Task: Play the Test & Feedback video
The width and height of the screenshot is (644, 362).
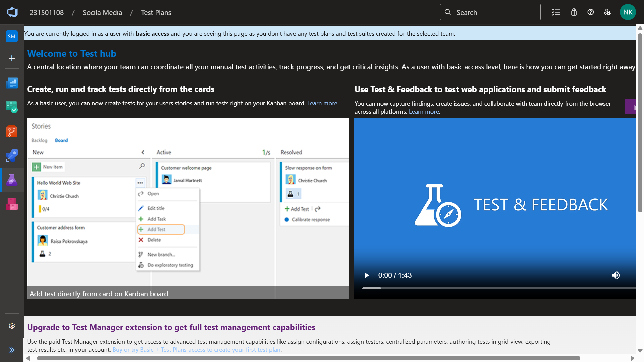Action: tap(367, 275)
